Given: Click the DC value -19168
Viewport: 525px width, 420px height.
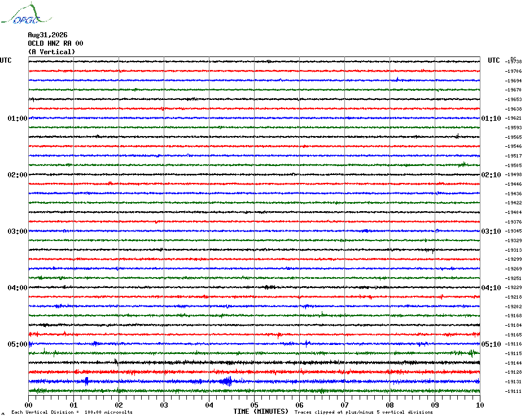Looking at the screenshot, I should coord(513,316).
